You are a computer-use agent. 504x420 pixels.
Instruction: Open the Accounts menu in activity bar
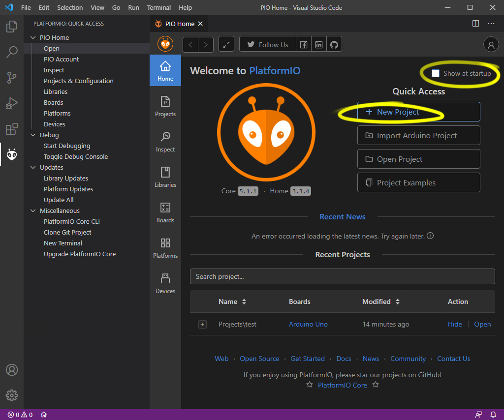[x=12, y=370]
